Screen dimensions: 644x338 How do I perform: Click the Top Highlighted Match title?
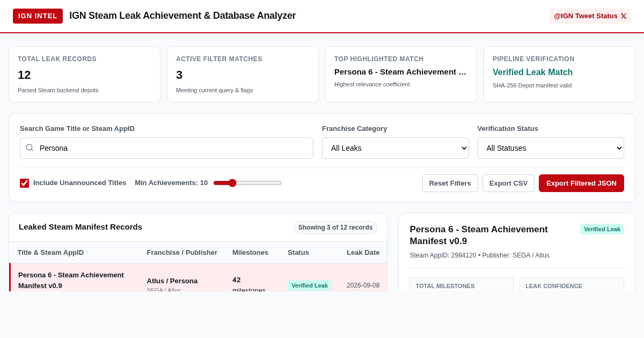(x=400, y=72)
